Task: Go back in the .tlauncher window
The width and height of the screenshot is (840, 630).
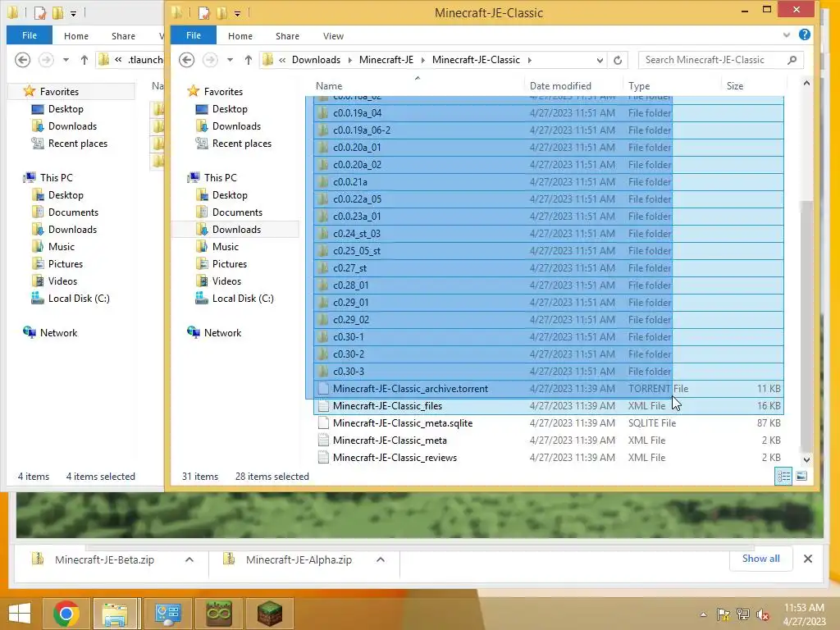Action: (x=22, y=59)
